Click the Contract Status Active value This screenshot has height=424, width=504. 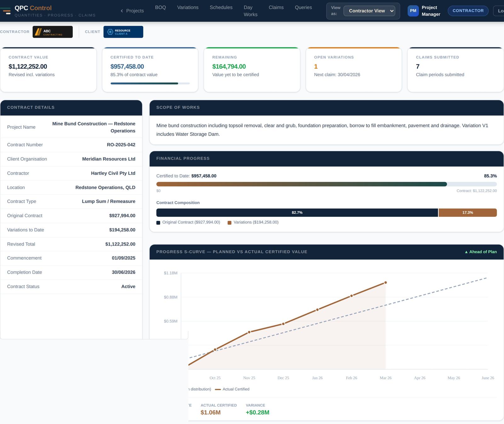[x=128, y=287]
